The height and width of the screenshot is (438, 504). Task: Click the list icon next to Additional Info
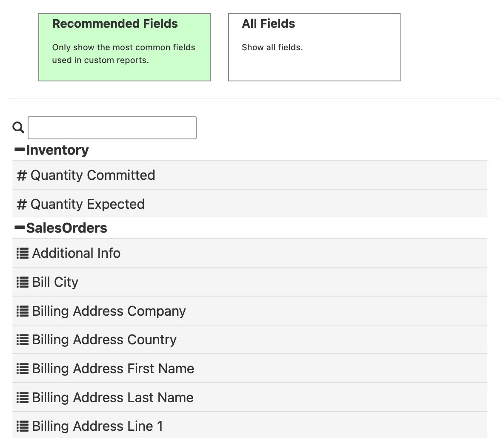tap(22, 253)
